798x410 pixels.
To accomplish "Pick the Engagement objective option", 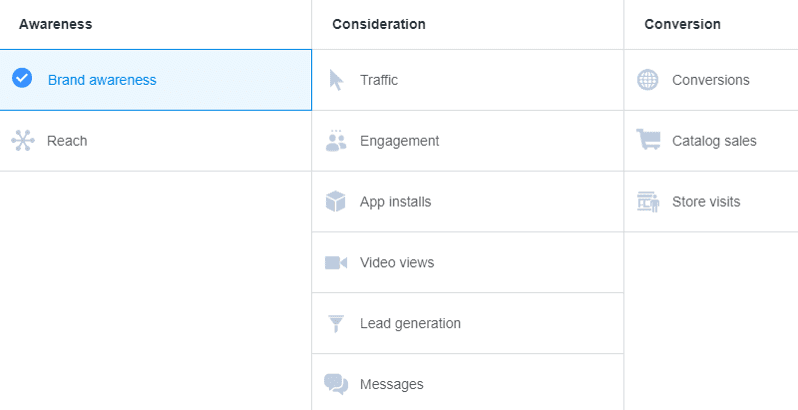I will (399, 141).
